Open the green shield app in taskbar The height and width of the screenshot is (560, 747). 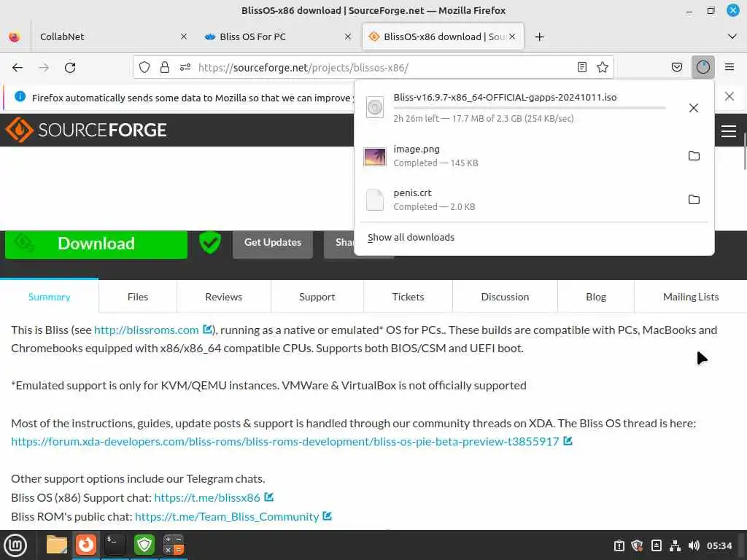coord(144,545)
